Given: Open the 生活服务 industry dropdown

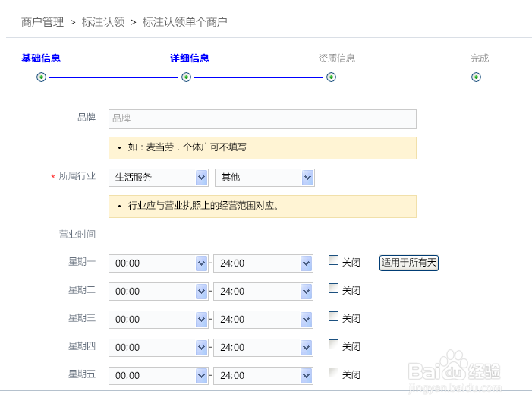Looking at the screenshot, I should (158, 178).
